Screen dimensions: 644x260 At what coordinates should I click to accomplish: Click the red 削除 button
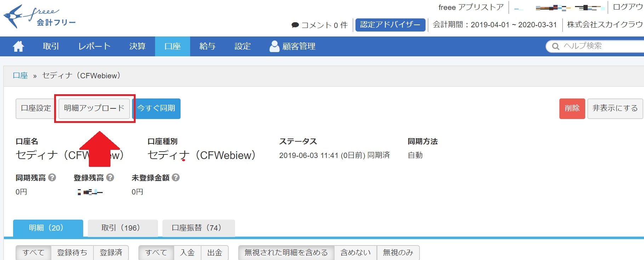[572, 108]
